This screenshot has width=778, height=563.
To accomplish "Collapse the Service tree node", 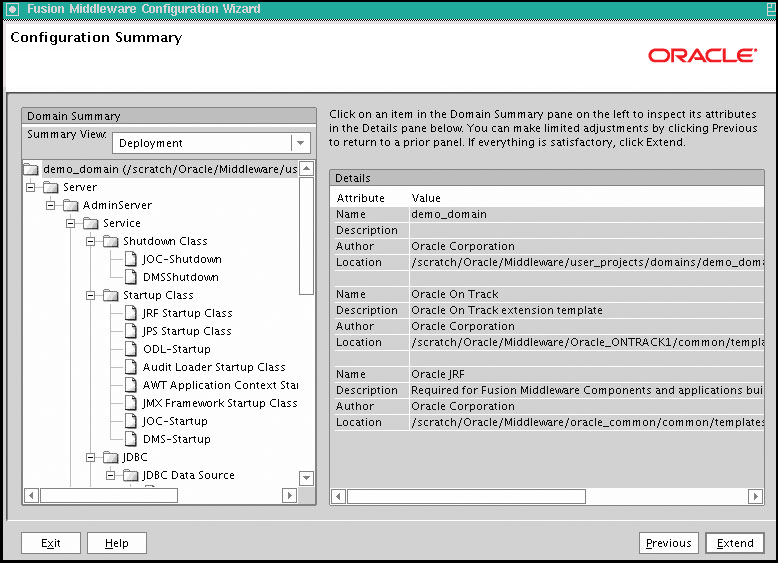I will (x=70, y=223).
